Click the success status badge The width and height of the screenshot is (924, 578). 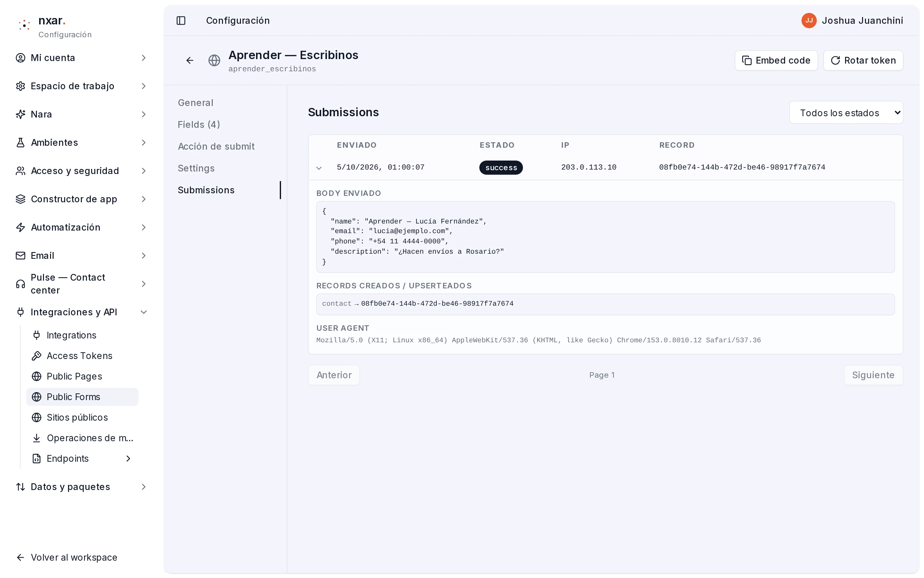[x=501, y=168]
